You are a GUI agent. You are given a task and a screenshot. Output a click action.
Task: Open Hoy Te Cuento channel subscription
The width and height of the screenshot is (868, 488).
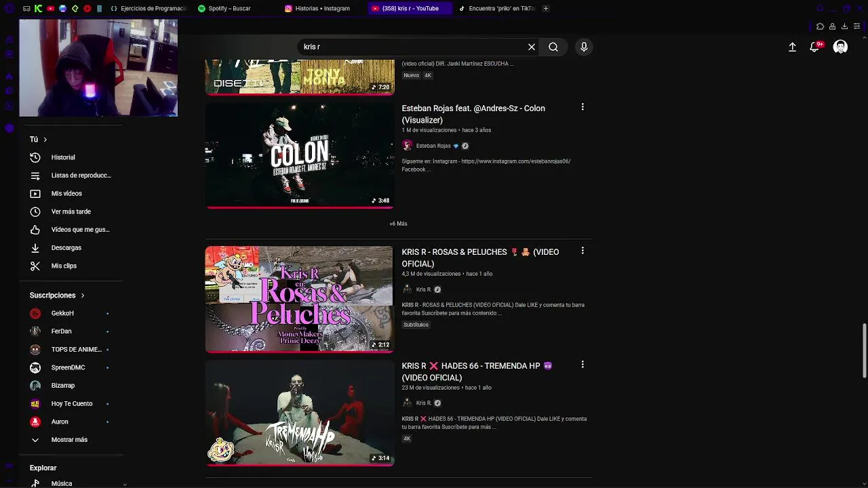click(71, 404)
